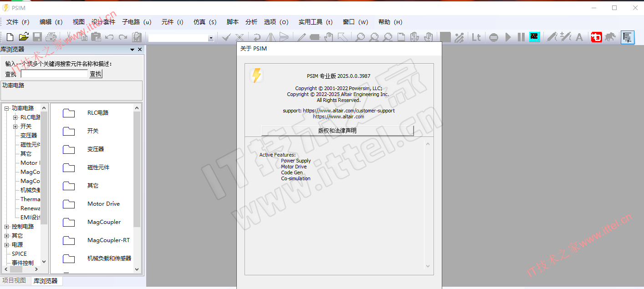Click the Flip left/right mirror icon
This screenshot has height=289, width=644.
(x=271, y=37)
